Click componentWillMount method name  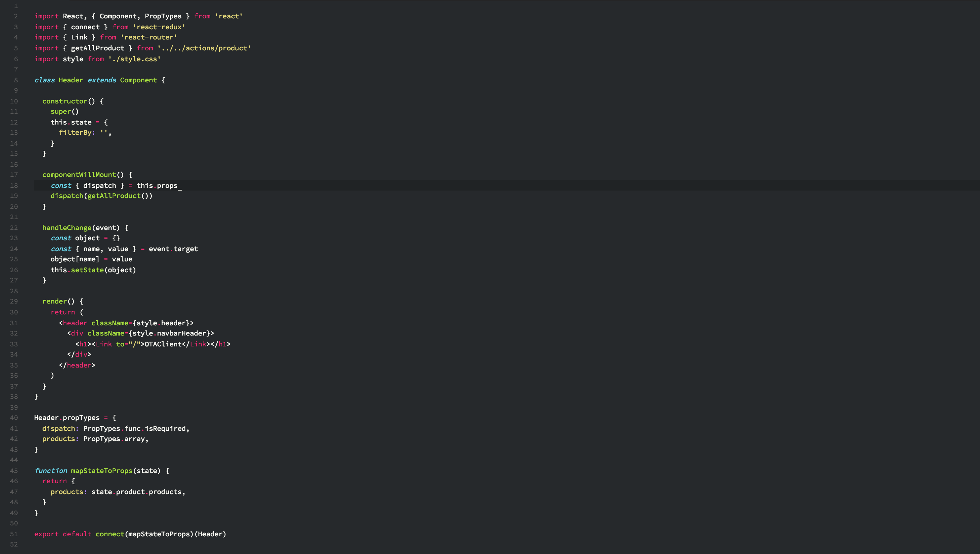pos(79,175)
